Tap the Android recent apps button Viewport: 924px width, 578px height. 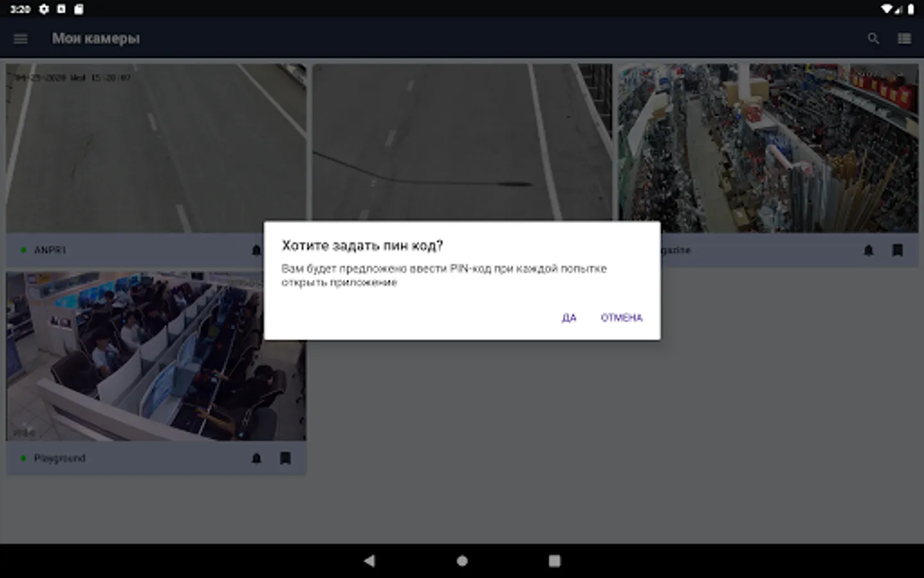554,561
